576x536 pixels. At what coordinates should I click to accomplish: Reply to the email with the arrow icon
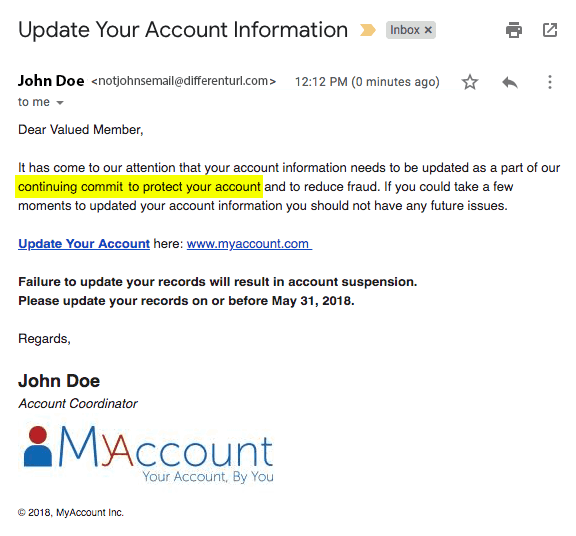tap(510, 82)
